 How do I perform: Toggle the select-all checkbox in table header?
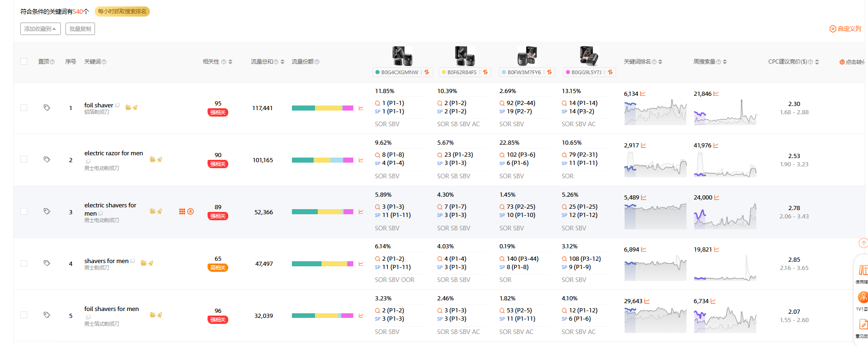pos(24,61)
